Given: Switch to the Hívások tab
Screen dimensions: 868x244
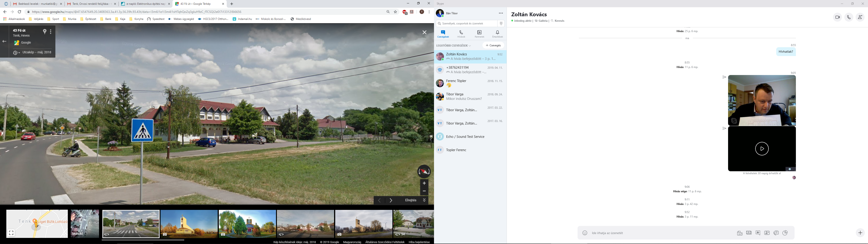Looking at the screenshot, I should point(461,34).
